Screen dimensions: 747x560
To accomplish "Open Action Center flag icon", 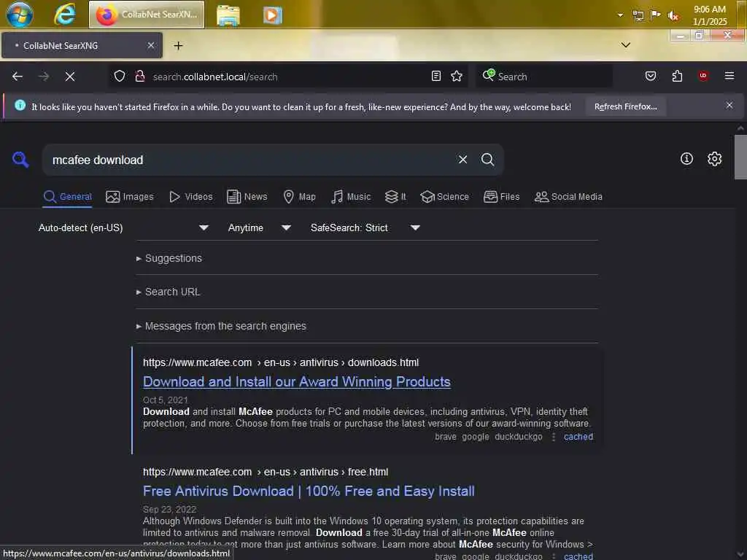I will click(x=656, y=15).
